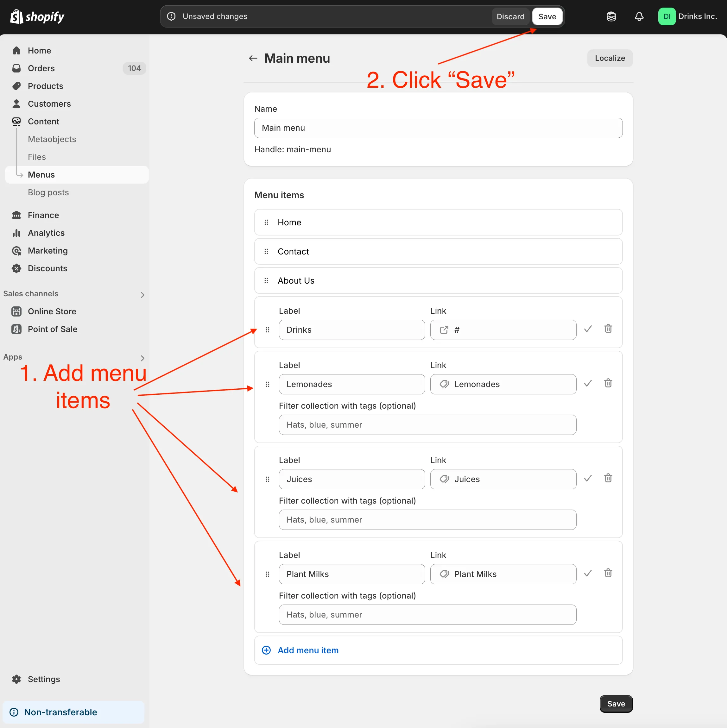Select Menus in the sidebar
727x728 pixels.
click(41, 174)
